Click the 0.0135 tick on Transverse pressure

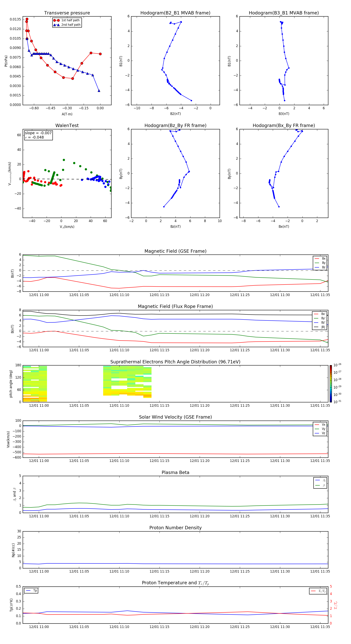(15, 20)
